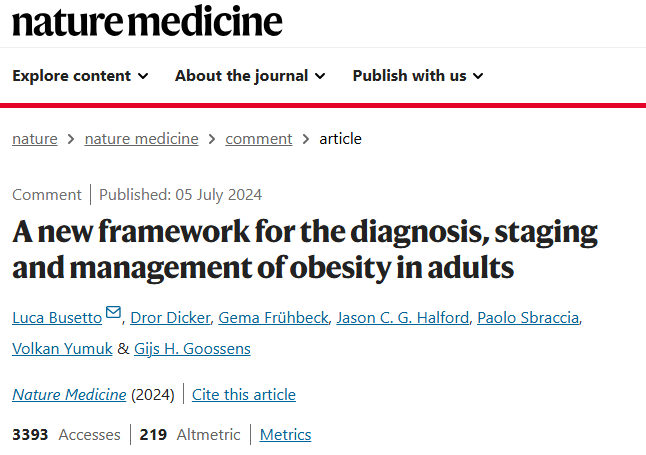
Task: Click the nature medicine logo
Action: [x=147, y=21]
